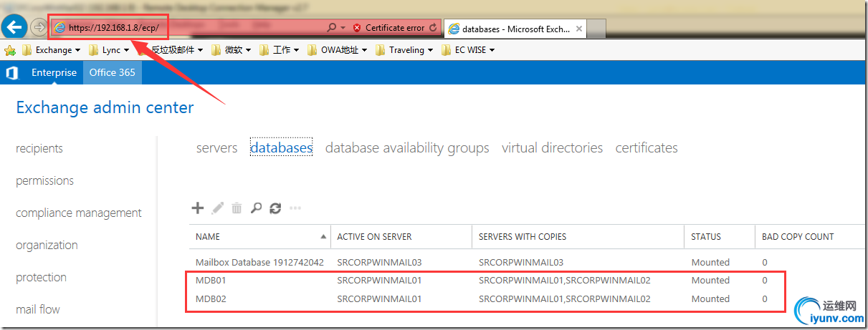Open the ellipsis more options icon

click(x=295, y=208)
